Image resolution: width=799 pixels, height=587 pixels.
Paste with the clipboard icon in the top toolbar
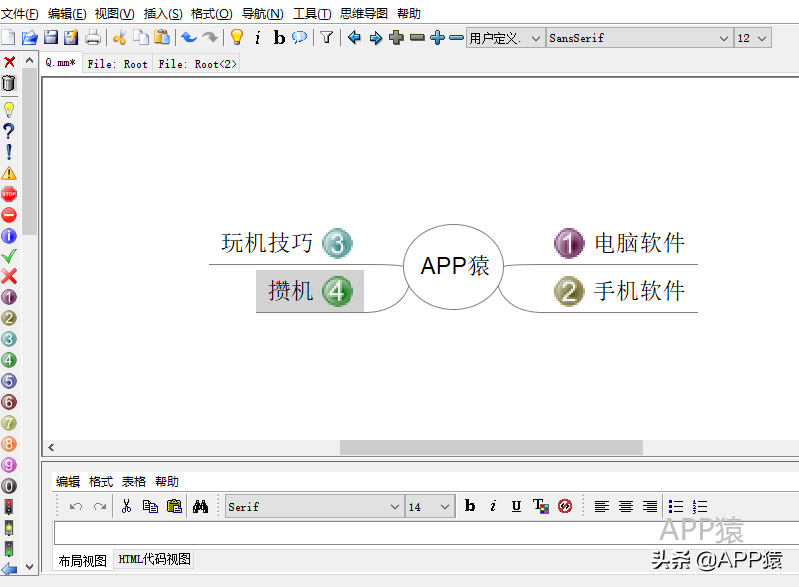click(x=162, y=38)
